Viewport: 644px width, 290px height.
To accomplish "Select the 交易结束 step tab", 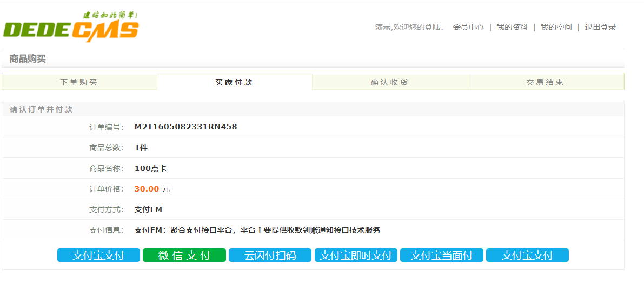I will 546,82.
